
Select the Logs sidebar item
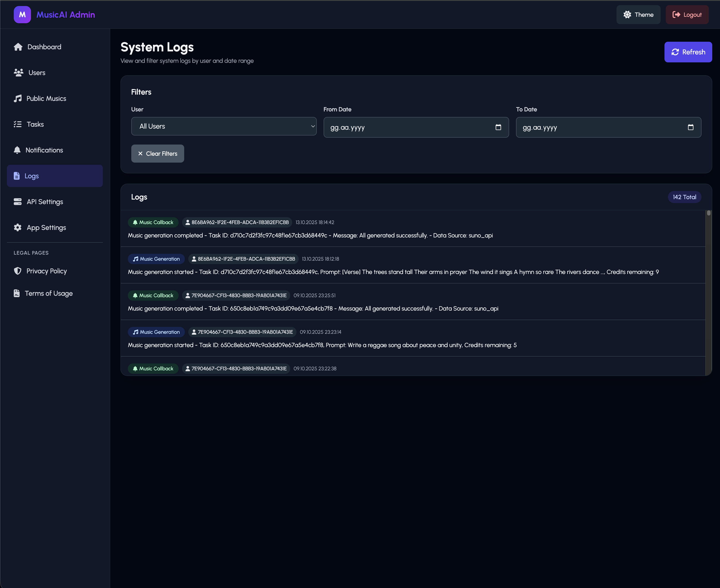pos(55,176)
